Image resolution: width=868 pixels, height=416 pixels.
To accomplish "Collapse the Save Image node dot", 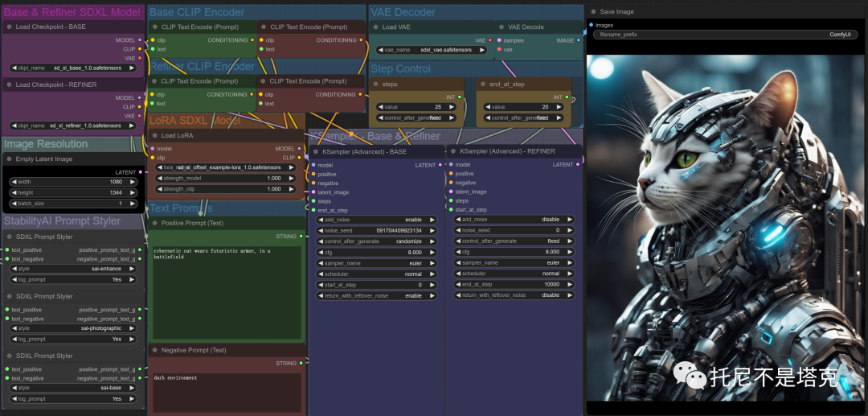I will pos(593,11).
